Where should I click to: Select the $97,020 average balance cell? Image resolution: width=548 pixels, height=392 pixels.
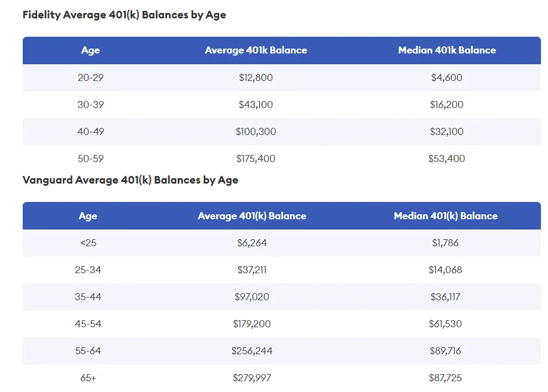tap(252, 297)
